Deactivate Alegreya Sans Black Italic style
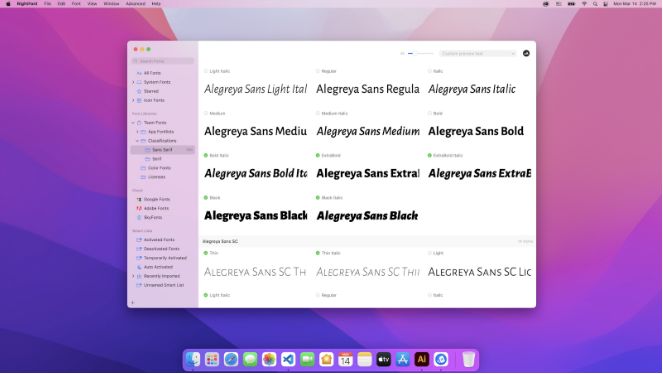This screenshot has height=374, width=663. pos(318,198)
